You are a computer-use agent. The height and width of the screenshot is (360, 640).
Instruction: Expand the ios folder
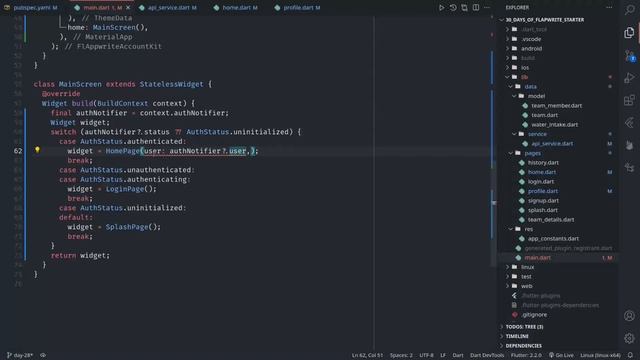(525, 67)
